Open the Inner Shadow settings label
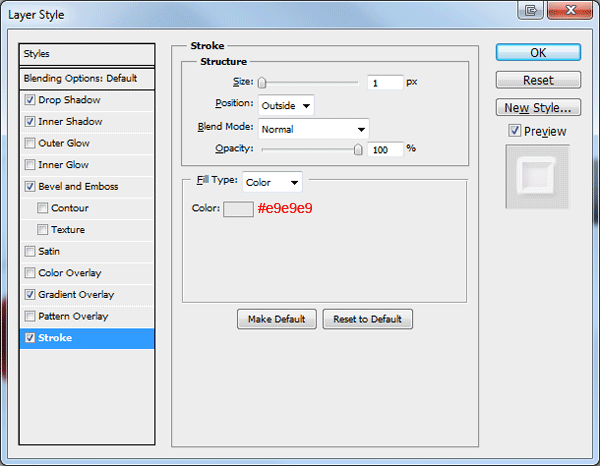 click(70, 122)
